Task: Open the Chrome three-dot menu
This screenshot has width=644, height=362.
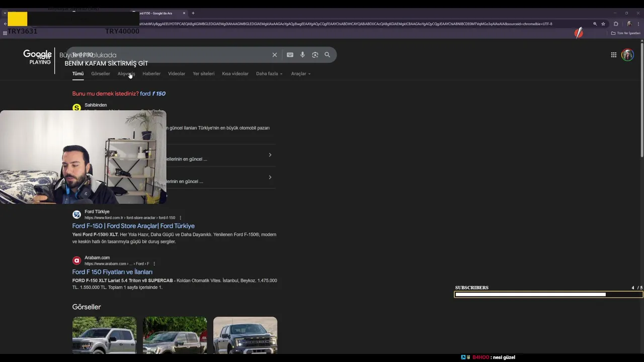Action: [x=639, y=24]
